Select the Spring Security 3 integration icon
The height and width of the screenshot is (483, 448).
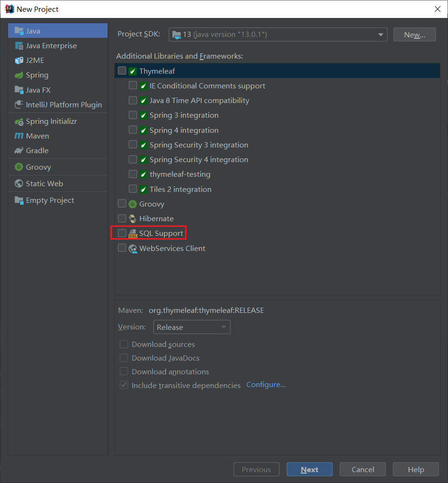(x=143, y=145)
